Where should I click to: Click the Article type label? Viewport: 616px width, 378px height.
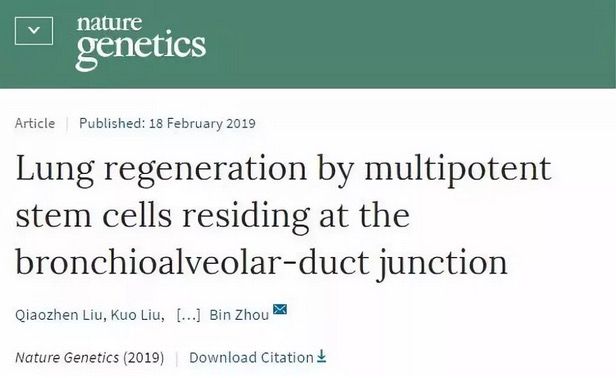tap(35, 123)
